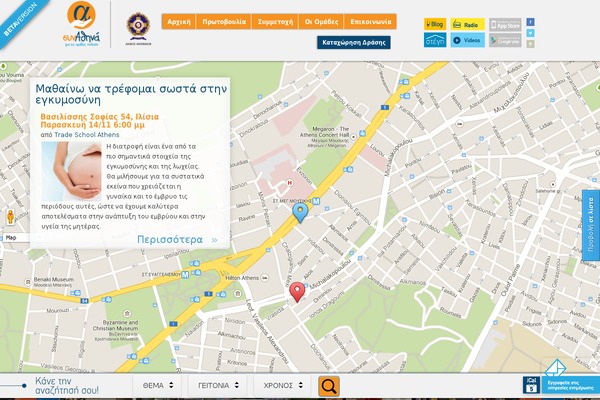Open the Περισσότερα » link
The height and width of the screenshot is (400, 600).
177,240
